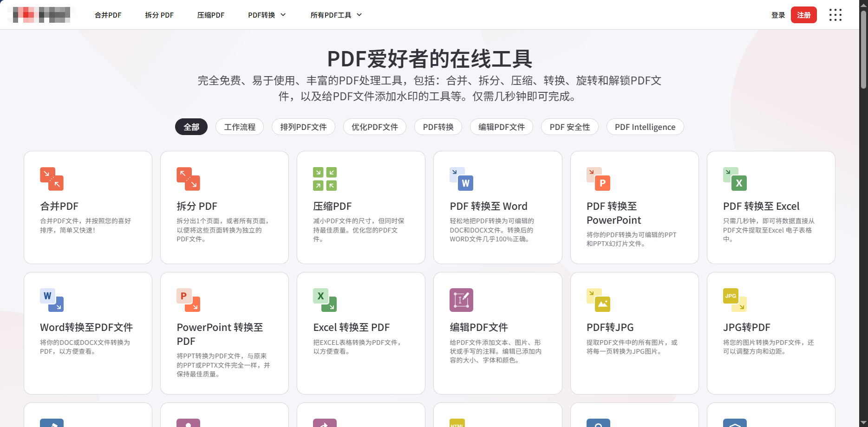Image resolution: width=868 pixels, height=427 pixels.
Task: Click the 登录 login link
Action: tap(778, 15)
